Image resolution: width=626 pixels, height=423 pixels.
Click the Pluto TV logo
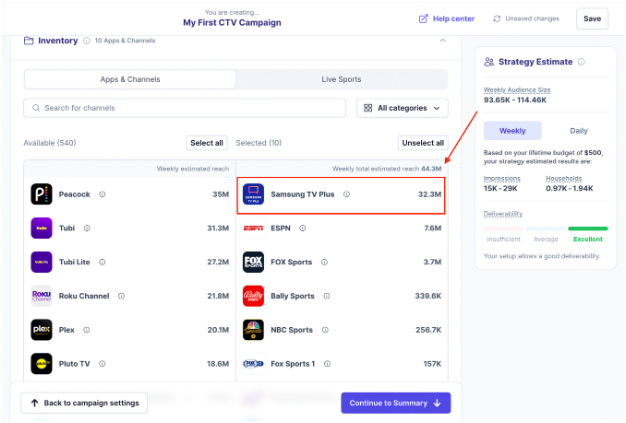[x=42, y=364]
